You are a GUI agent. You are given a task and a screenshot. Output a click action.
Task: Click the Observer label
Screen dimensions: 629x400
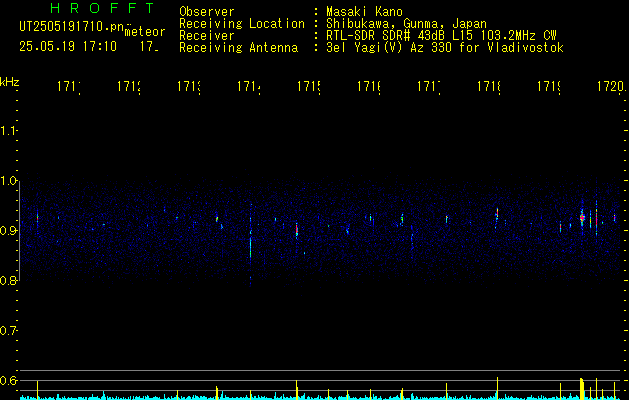(x=207, y=11)
